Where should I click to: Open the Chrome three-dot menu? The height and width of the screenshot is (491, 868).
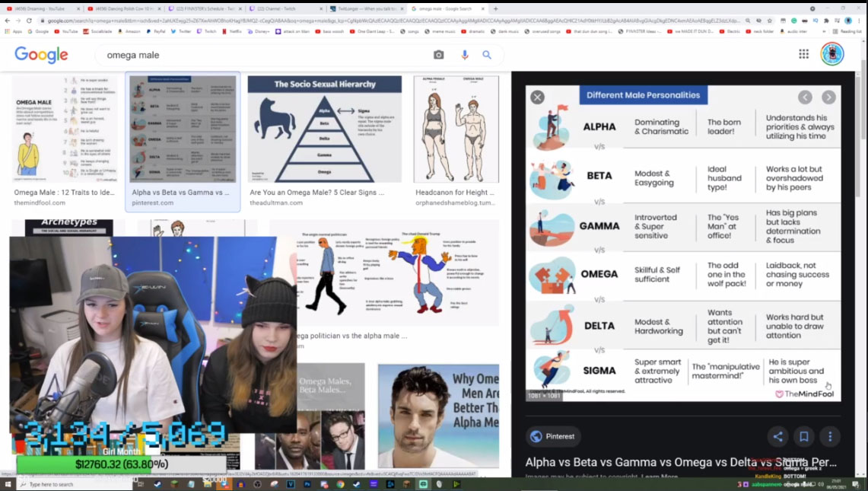pyautogui.click(x=859, y=21)
